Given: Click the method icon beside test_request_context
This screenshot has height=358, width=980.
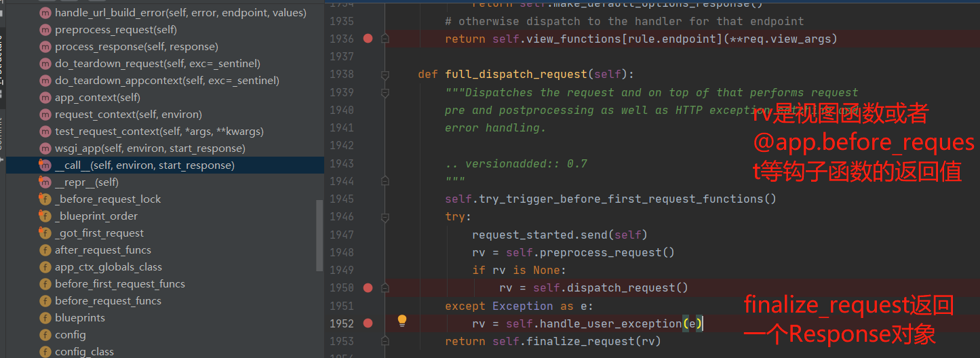Looking at the screenshot, I should tap(45, 132).
